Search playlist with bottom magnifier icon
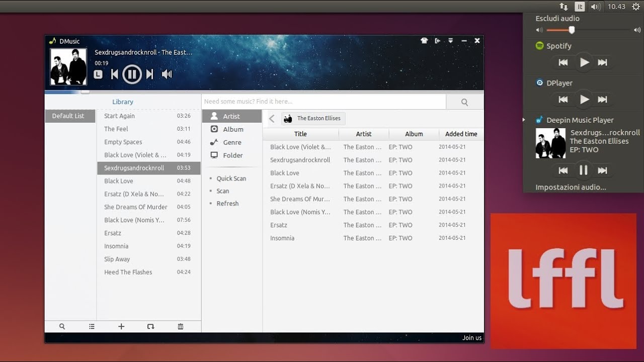 [62, 326]
